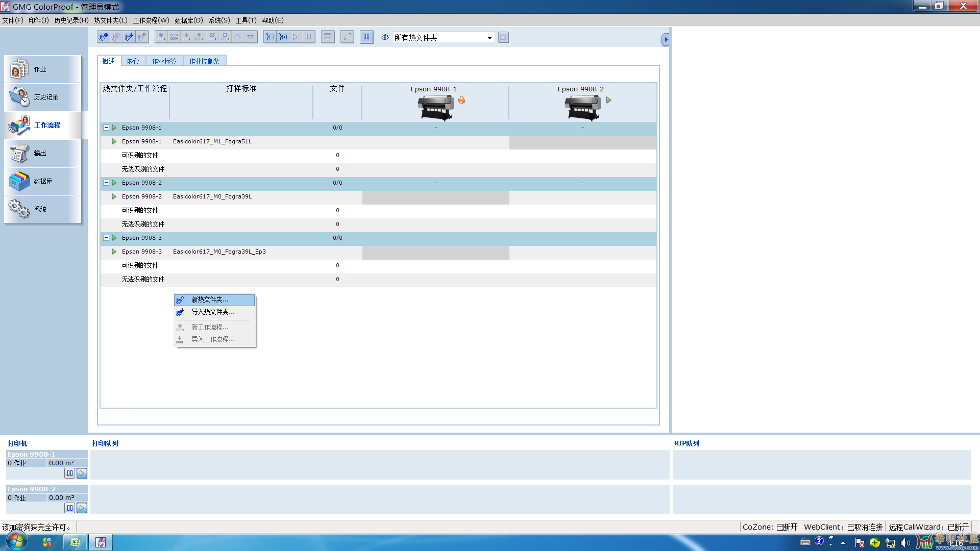This screenshot has width=980, height=551.
Task: Open the 热文件夹(L) menu
Action: [110, 20]
